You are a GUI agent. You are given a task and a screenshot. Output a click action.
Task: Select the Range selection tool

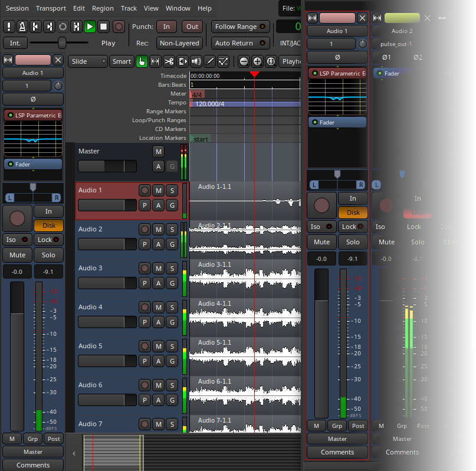point(155,61)
